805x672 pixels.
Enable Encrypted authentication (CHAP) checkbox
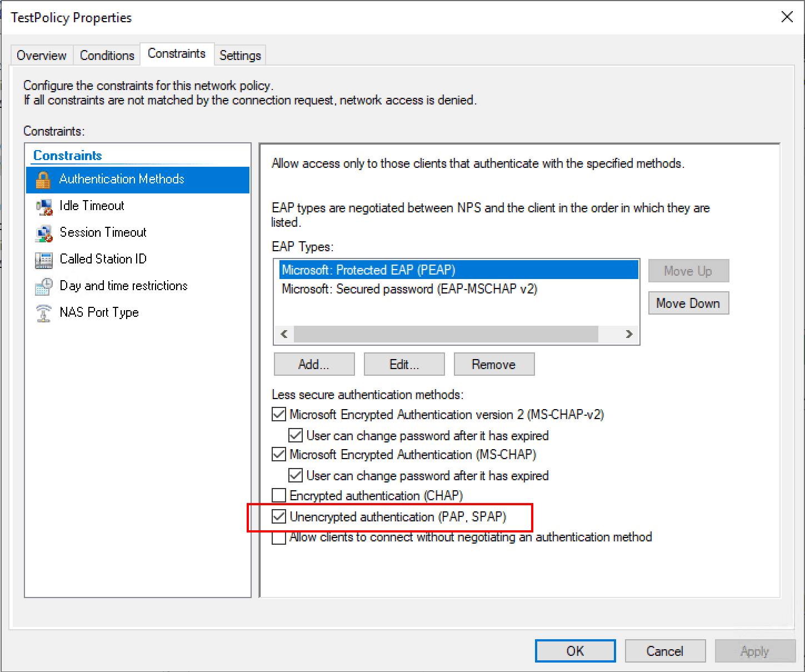pos(279,496)
